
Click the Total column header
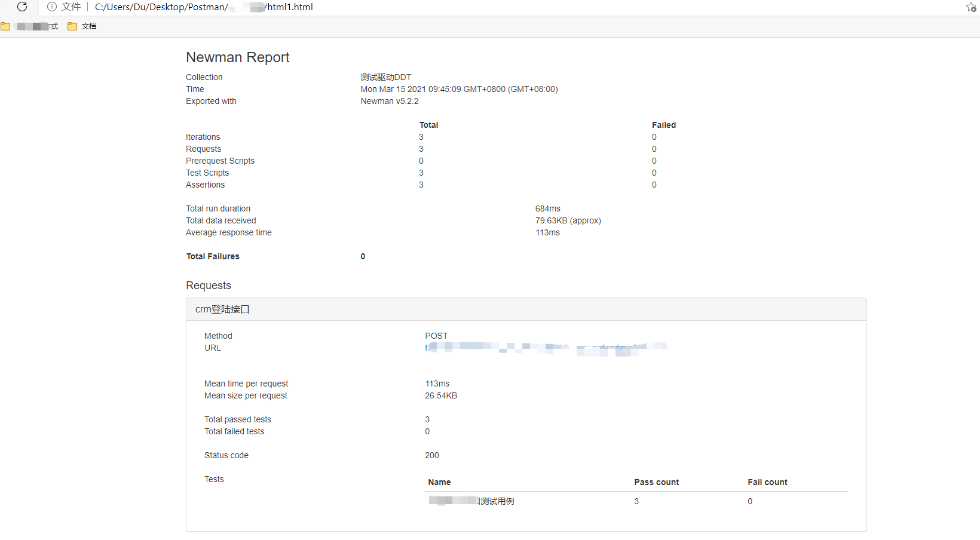(428, 125)
